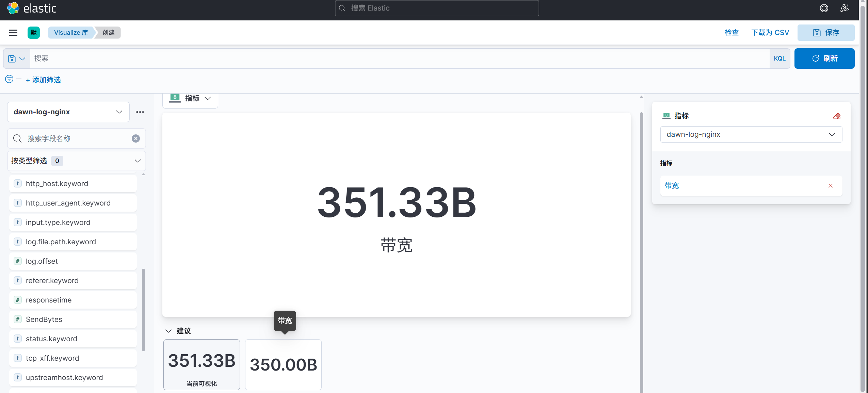Focus the KQL query search field
Screen dimensions: 868x393
(x=400, y=59)
